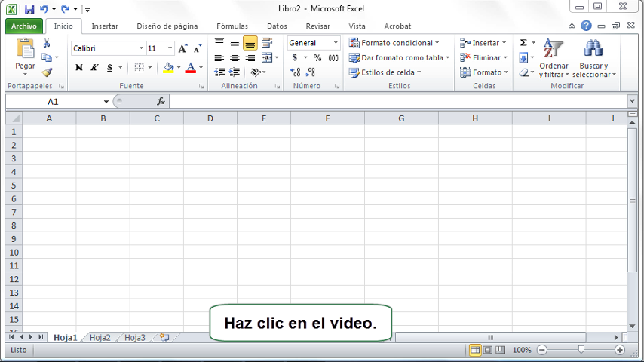Switch to the Fórmulas tab
The height and width of the screenshot is (362, 644).
pos(232,26)
